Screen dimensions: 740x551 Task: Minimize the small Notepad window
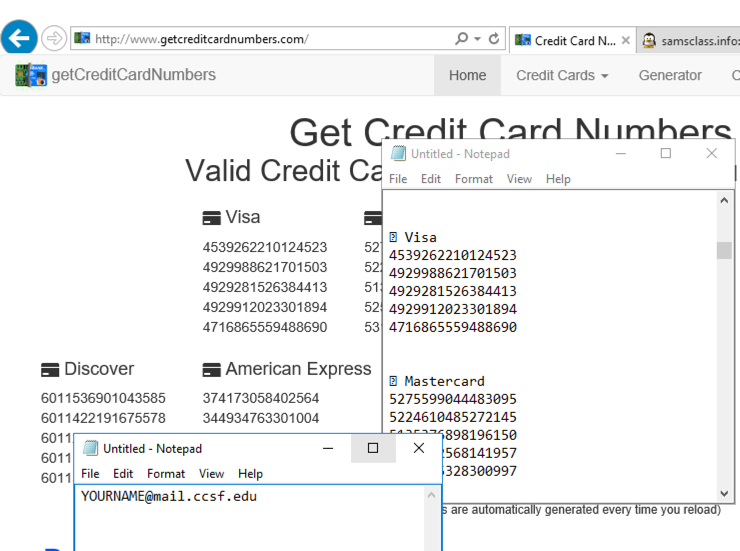click(328, 448)
